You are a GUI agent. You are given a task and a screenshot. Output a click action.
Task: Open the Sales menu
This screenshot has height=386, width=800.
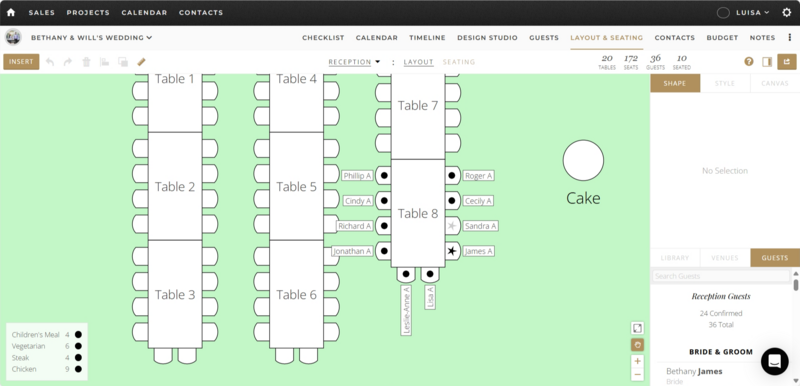tap(42, 13)
